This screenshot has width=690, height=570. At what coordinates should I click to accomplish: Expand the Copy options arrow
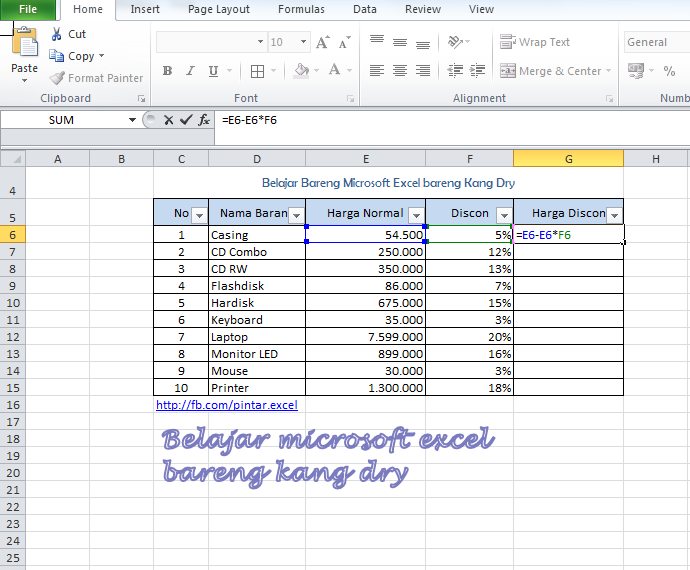point(102,56)
